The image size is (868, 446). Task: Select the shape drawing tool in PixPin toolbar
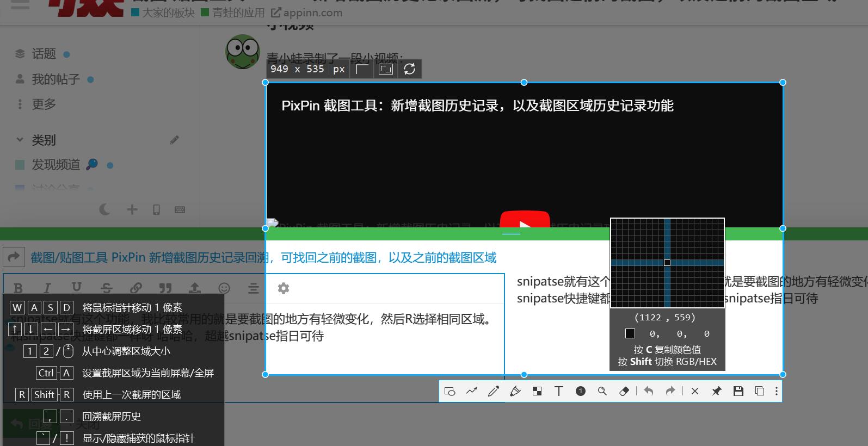click(x=450, y=391)
